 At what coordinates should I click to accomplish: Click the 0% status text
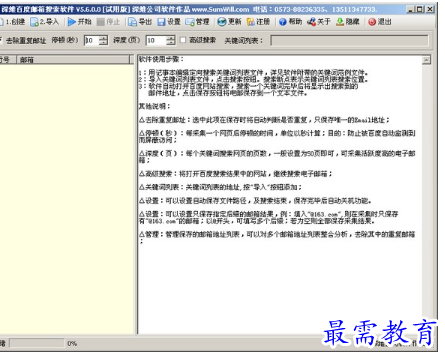(x=72, y=343)
